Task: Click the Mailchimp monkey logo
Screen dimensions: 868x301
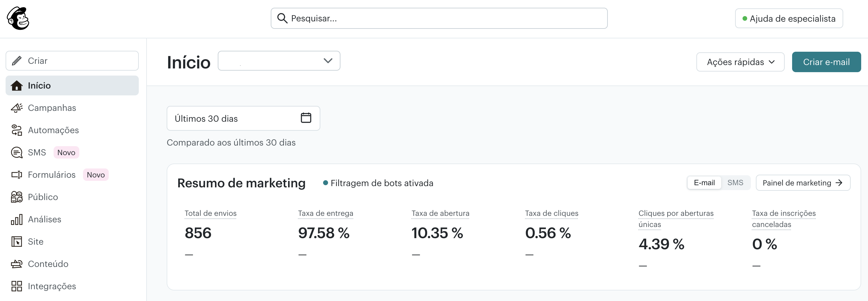Action: 19,19
